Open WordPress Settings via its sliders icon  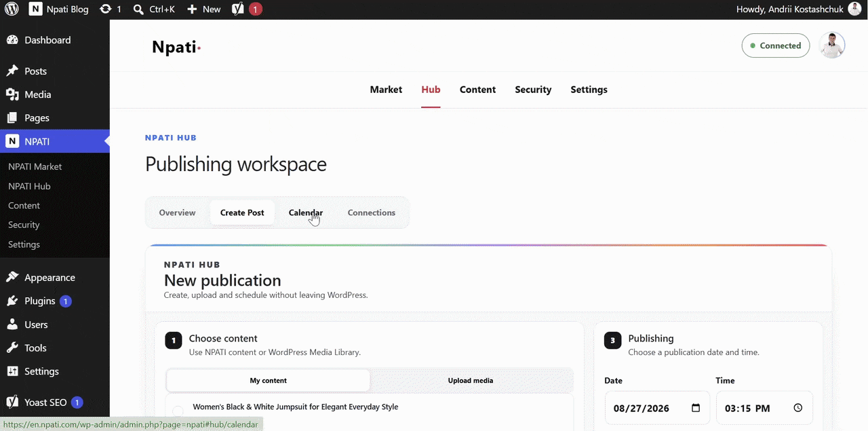pos(12,371)
